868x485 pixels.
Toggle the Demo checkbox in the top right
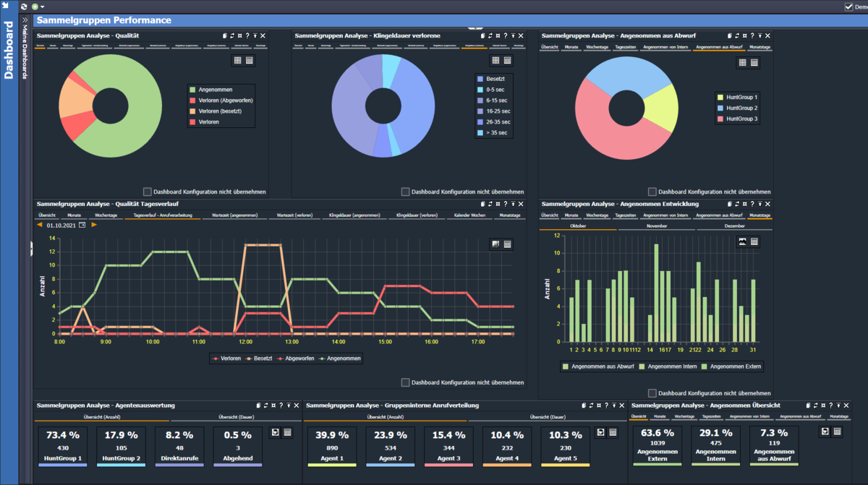(x=849, y=7)
